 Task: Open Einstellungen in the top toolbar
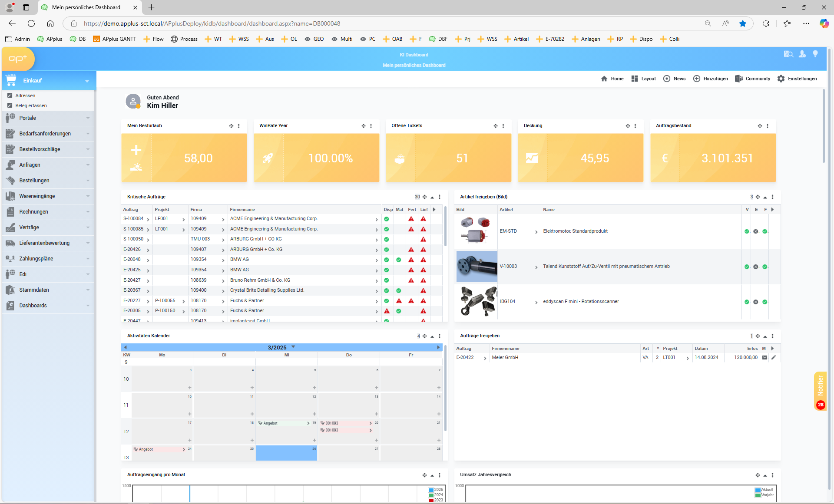pos(797,79)
